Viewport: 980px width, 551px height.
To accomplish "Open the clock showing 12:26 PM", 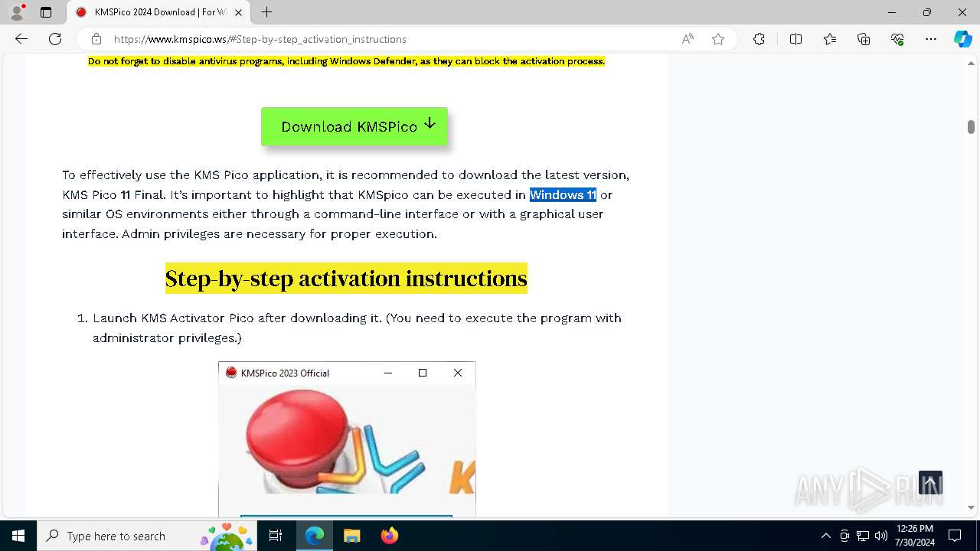I will [x=914, y=536].
